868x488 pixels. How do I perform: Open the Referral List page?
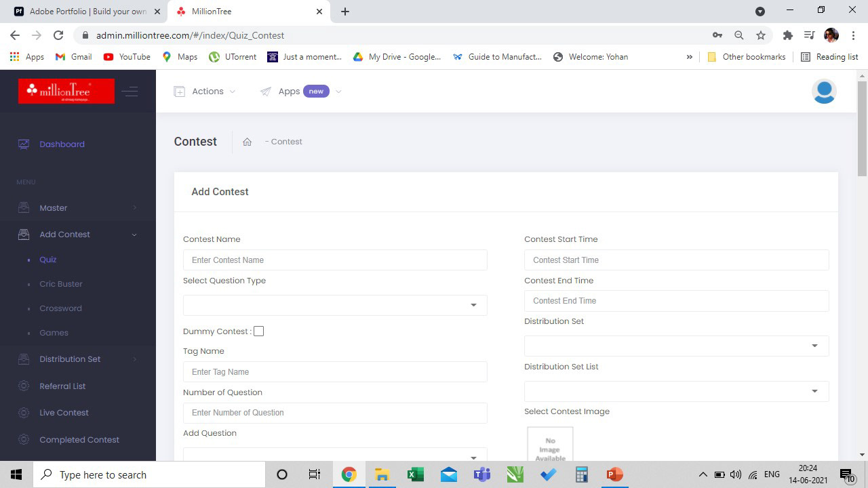[62, 386]
